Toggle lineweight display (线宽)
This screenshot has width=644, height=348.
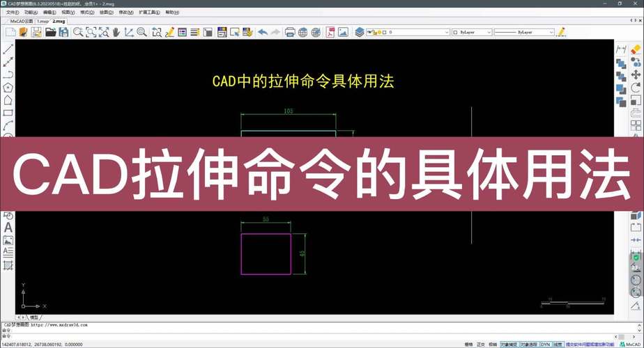pyautogui.click(x=558, y=345)
